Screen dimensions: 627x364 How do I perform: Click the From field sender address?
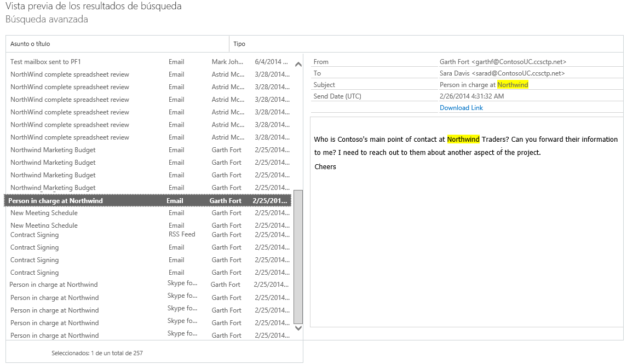503,62
